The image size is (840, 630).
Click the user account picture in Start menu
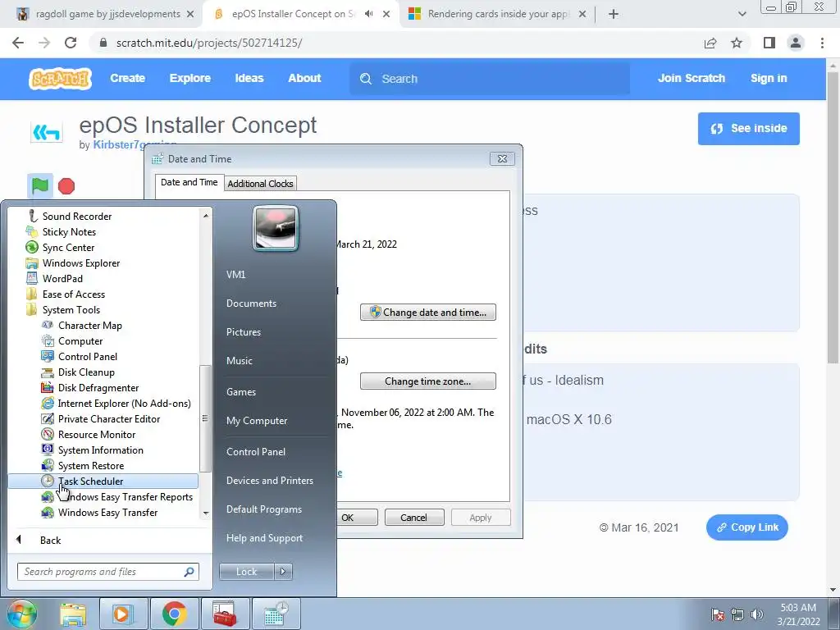pyautogui.click(x=276, y=228)
